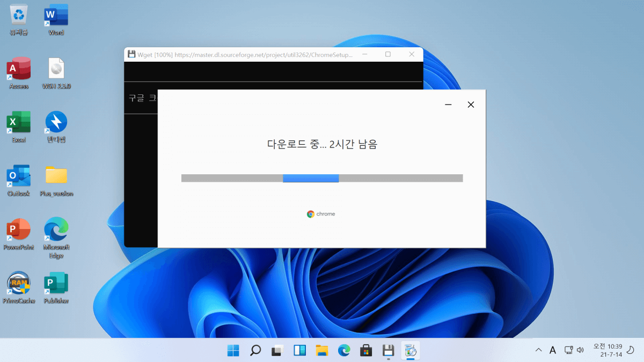Select the PowerPoint desktop shortcut
Image resolution: width=644 pixels, height=362 pixels.
(x=19, y=234)
